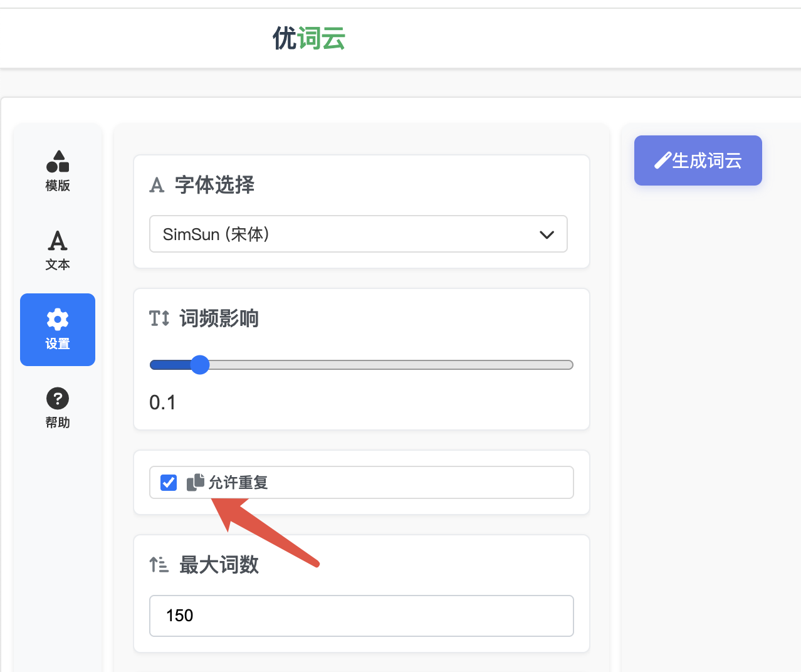The width and height of the screenshot is (801, 672).
Task: Switch to the 设置 tab in the sidebar
Action: [57, 330]
